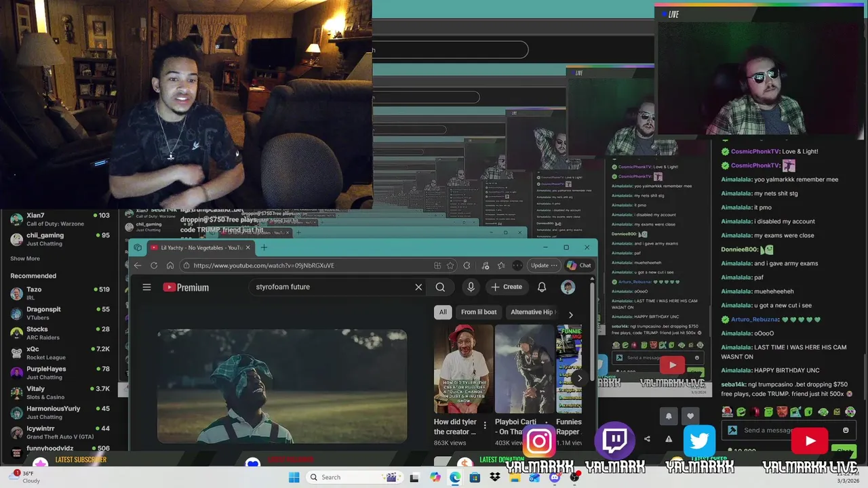This screenshot has height=488, width=868.
Task: Open browser extensions puzzle icon
Action: point(467,266)
